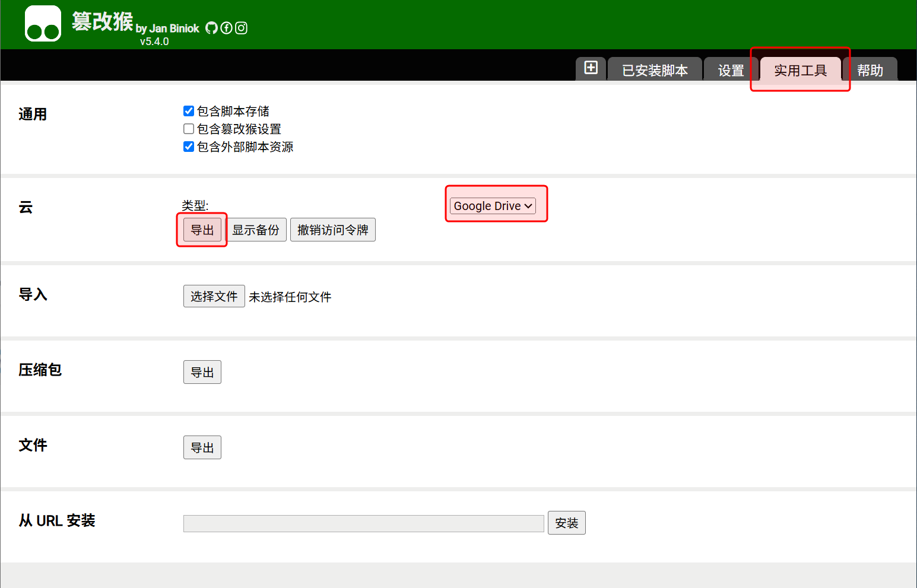Click 导出 button in the 文件 section
Viewport: 917px width, 588px height.
click(202, 447)
